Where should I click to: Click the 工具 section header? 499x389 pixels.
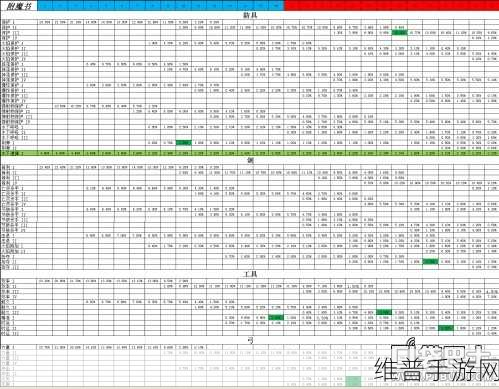point(250,274)
